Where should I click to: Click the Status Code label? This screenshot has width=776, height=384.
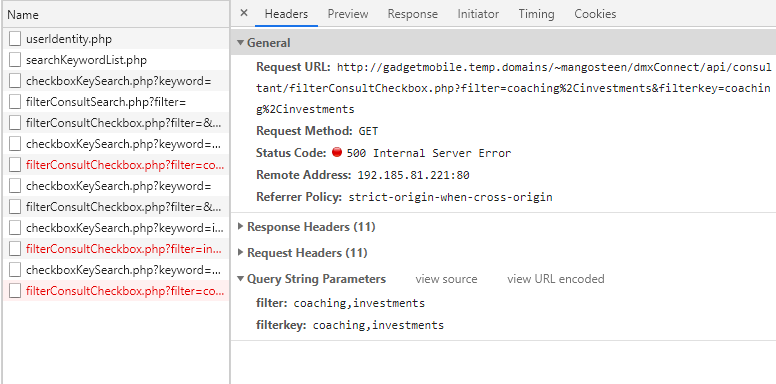point(291,153)
